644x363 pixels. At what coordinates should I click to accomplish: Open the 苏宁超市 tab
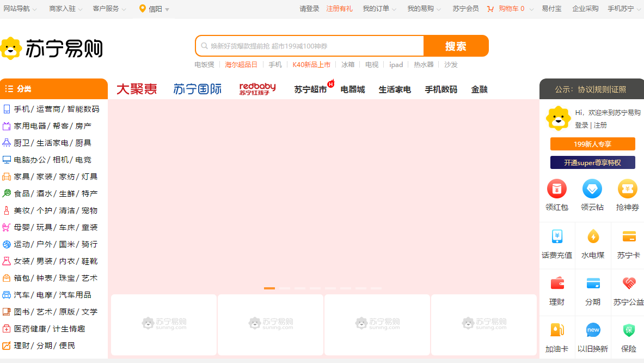coord(310,89)
